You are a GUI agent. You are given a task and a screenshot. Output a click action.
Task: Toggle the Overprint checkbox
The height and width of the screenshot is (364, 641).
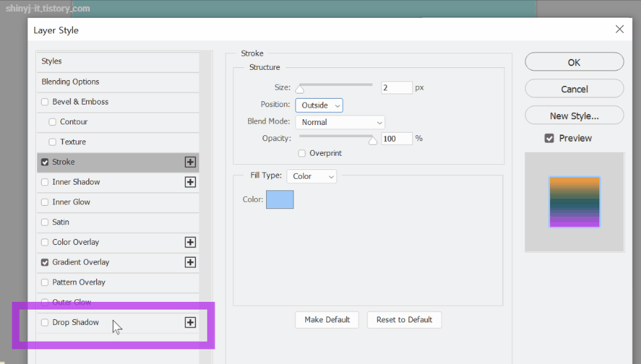click(x=302, y=153)
